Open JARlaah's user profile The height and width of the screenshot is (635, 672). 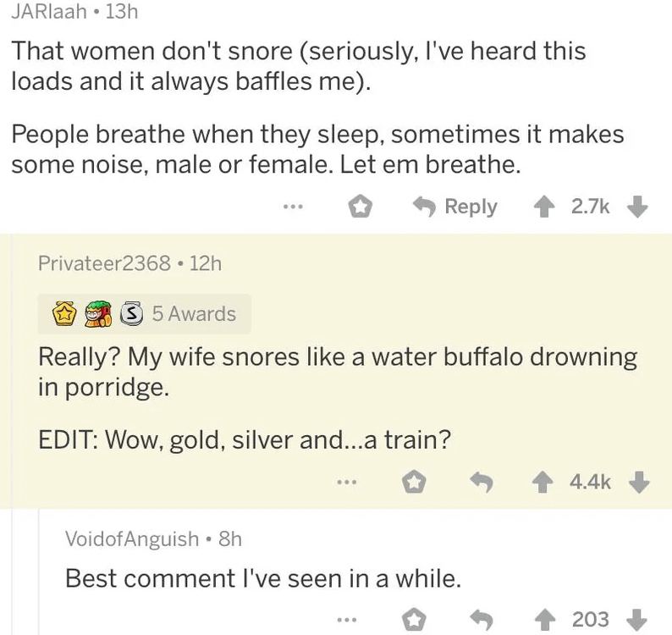pyautogui.click(x=47, y=11)
